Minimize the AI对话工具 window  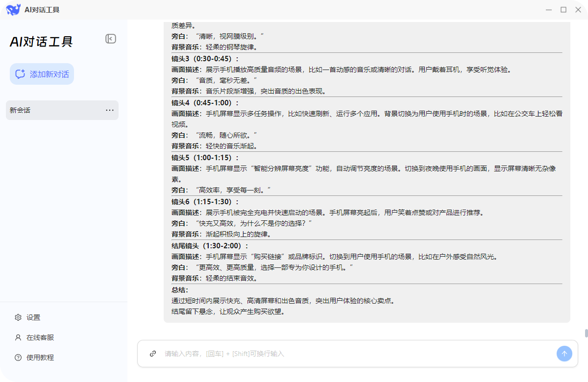click(549, 10)
